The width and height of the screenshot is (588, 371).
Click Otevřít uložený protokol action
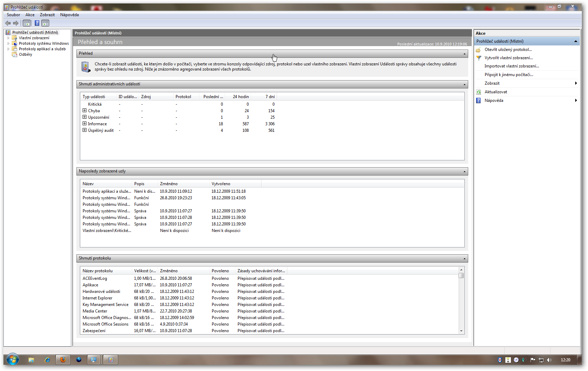pyautogui.click(x=508, y=50)
